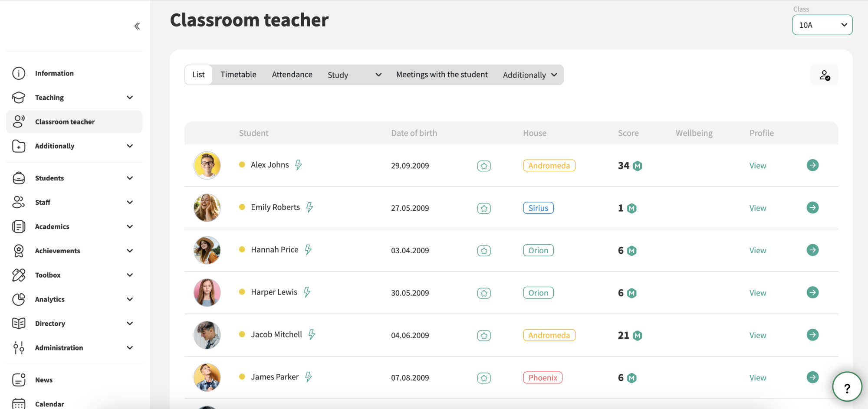
Task: Click View link for Harper Lewis
Action: (758, 293)
